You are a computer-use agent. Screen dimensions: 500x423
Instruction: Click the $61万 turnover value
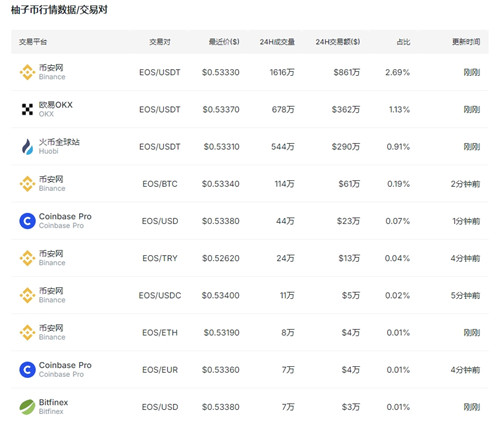point(349,184)
